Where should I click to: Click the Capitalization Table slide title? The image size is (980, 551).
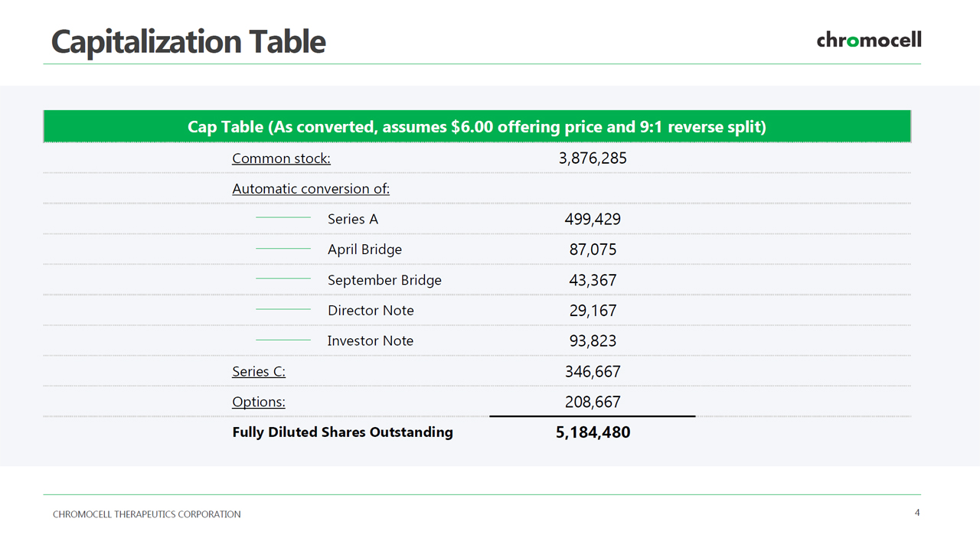pos(188,41)
